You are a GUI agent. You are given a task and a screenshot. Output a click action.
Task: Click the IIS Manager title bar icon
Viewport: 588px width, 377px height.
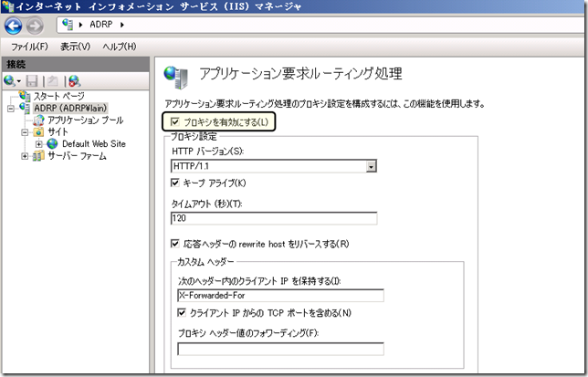(x=8, y=6)
